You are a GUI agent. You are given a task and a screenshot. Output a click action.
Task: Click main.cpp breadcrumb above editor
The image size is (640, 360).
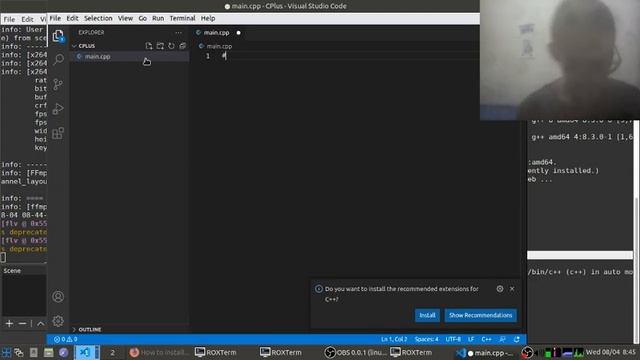[219, 46]
